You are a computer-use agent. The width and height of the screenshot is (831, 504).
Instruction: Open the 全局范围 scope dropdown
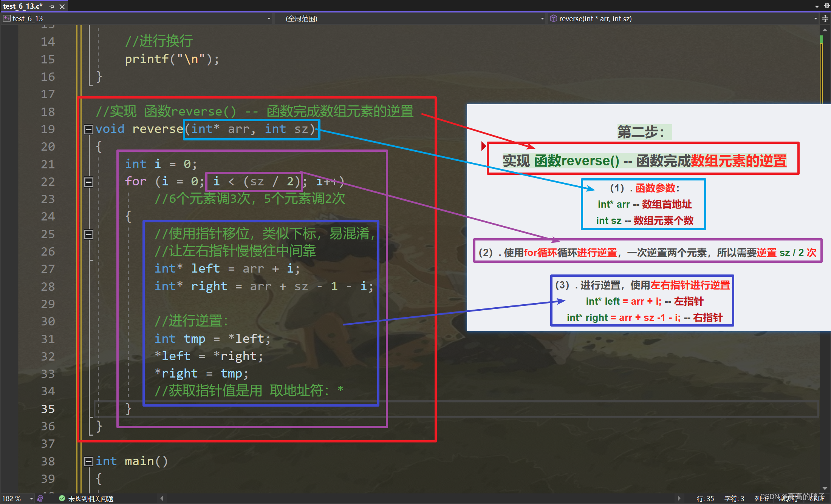542,18
